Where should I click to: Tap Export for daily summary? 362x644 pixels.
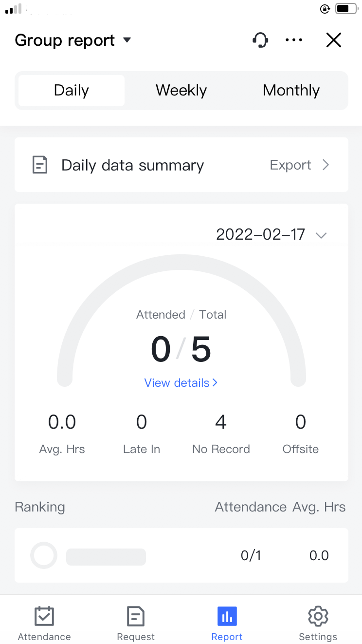[290, 165]
